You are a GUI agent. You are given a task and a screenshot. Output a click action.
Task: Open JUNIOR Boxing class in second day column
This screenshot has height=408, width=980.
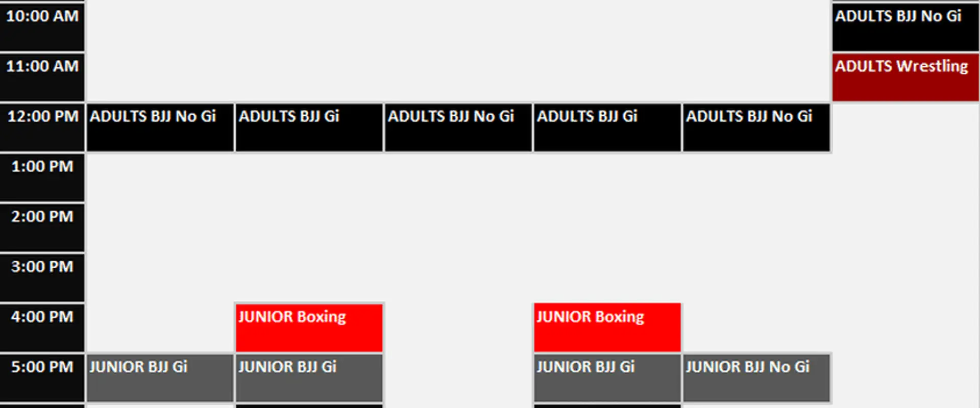309,327
